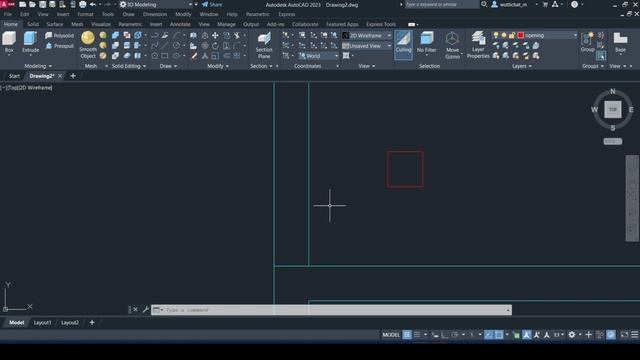Click the command line customize wrench icon
The width and height of the screenshot is (640, 360).
pyautogui.click(x=145, y=310)
